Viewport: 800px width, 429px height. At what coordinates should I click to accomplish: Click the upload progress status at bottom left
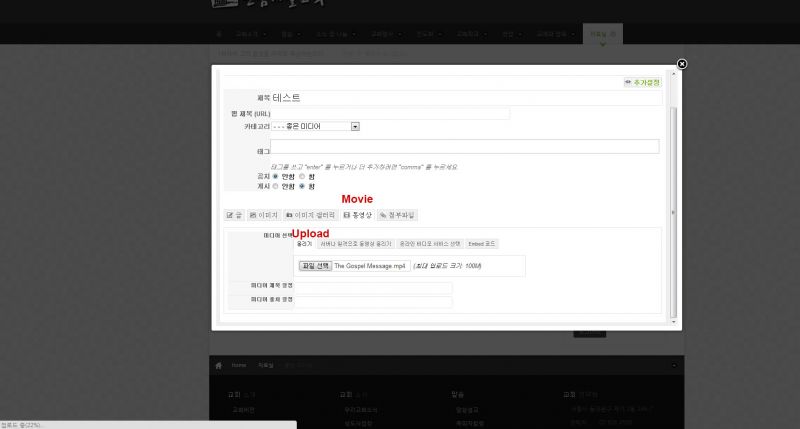tap(21, 425)
